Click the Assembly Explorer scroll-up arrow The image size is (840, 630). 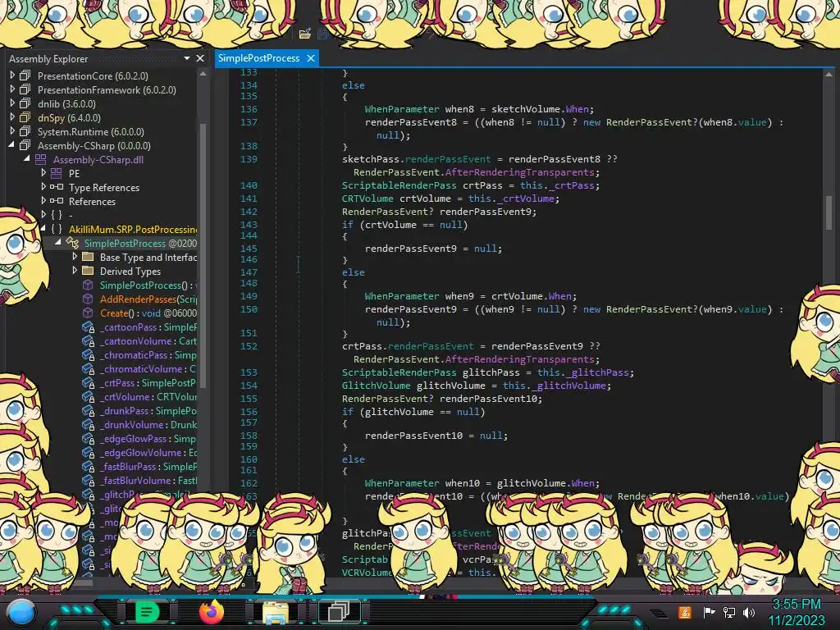tap(203, 74)
